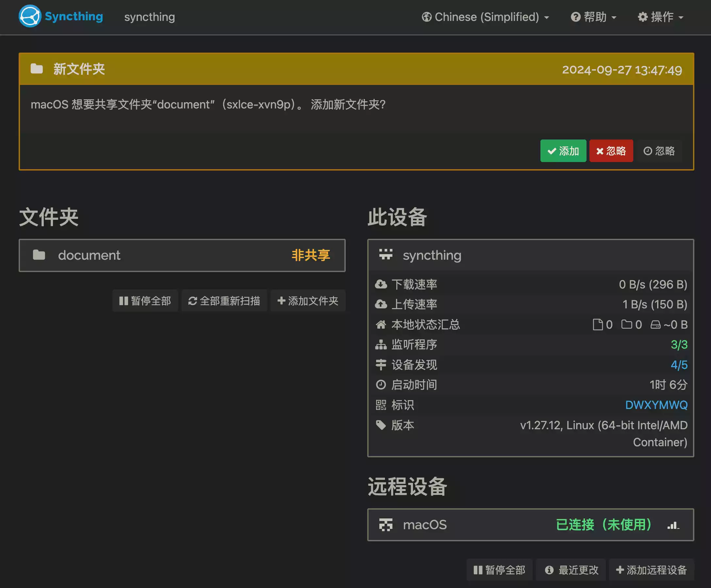Click the QR code identification icon
This screenshot has width=711, height=588.
(x=381, y=405)
